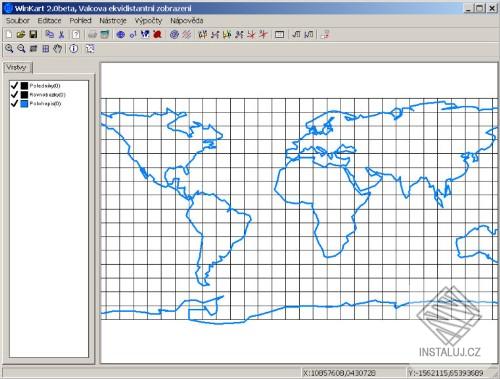Uncheck the Rovnoběžky layer checkmark

click(x=14, y=95)
